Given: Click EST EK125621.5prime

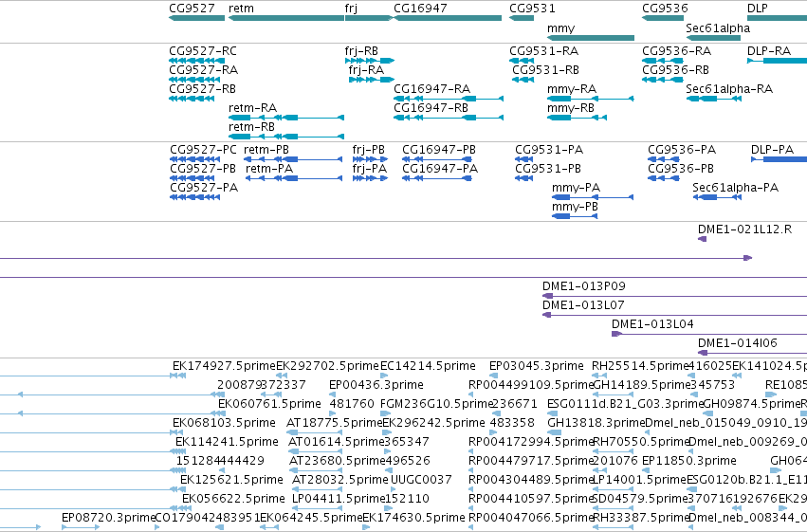Looking at the screenshot, I should point(231,481).
